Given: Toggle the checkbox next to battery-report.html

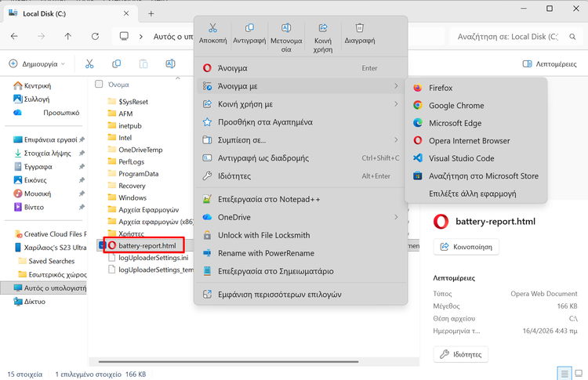Looking at the screenshot, I should point(100,245).
